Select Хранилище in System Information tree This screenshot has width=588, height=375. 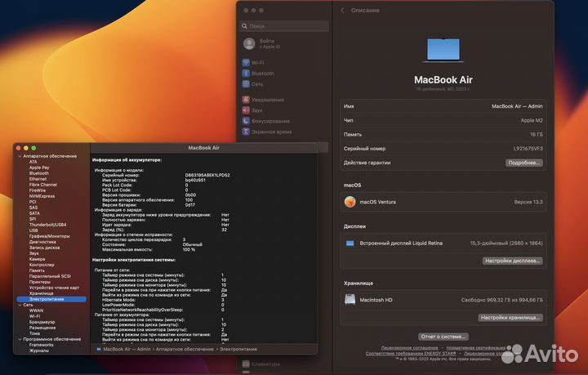tap(41, 293)
